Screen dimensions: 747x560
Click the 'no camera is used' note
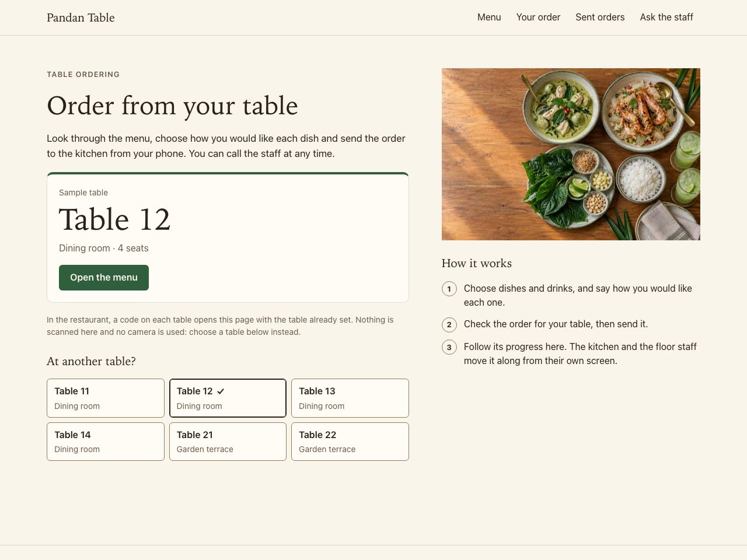pyautogui.click(x=220, y=326)
